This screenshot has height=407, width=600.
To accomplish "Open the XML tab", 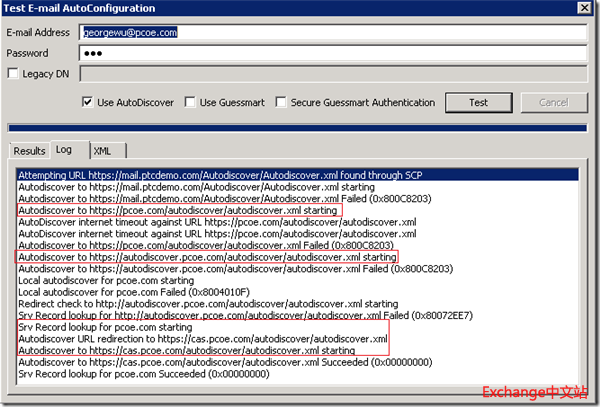I will pos(102,151).
